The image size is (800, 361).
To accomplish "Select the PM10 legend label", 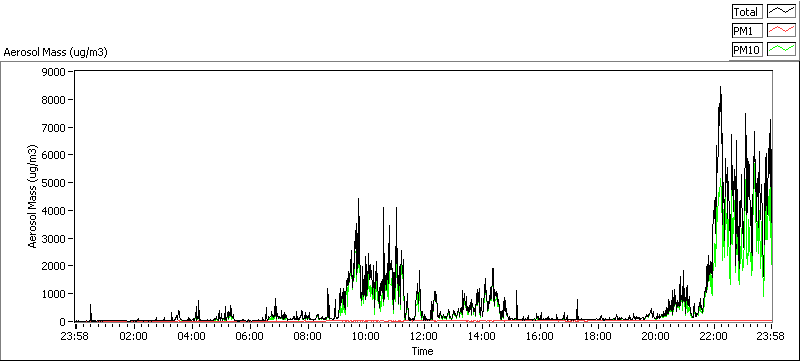I will [x=747, y=49].
